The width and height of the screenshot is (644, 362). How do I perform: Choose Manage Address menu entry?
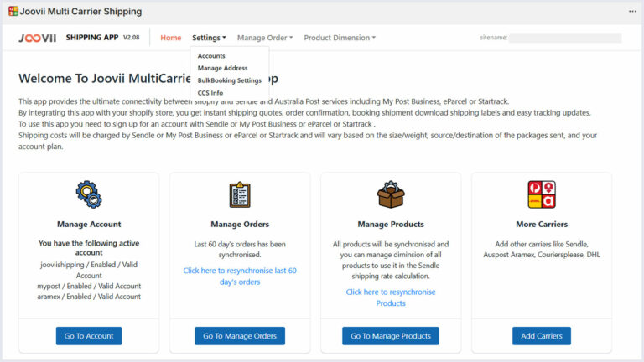pyautogui.click(x=222, y=68)
